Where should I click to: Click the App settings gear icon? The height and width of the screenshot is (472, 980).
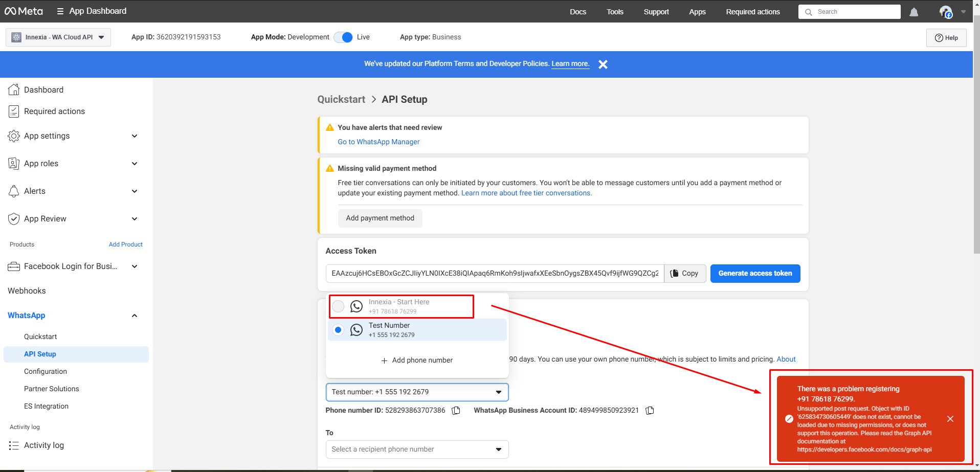[x=14, y=136]
